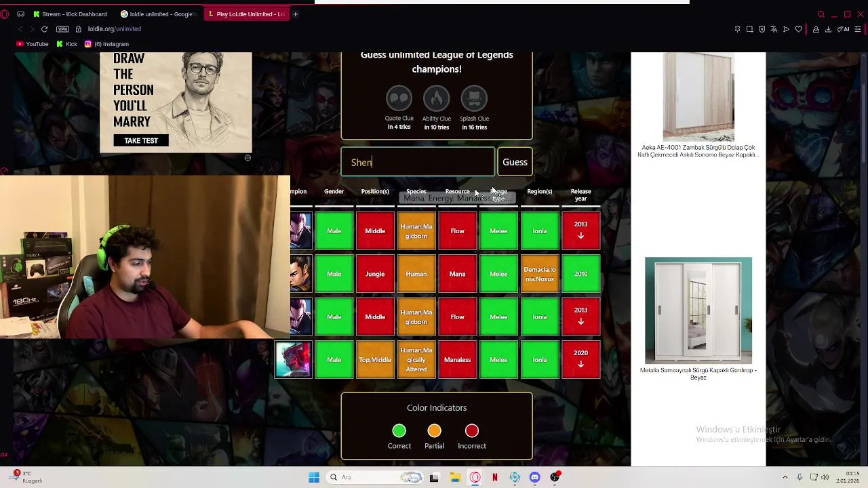Click the Position(s) column header

tap(375, 192)
